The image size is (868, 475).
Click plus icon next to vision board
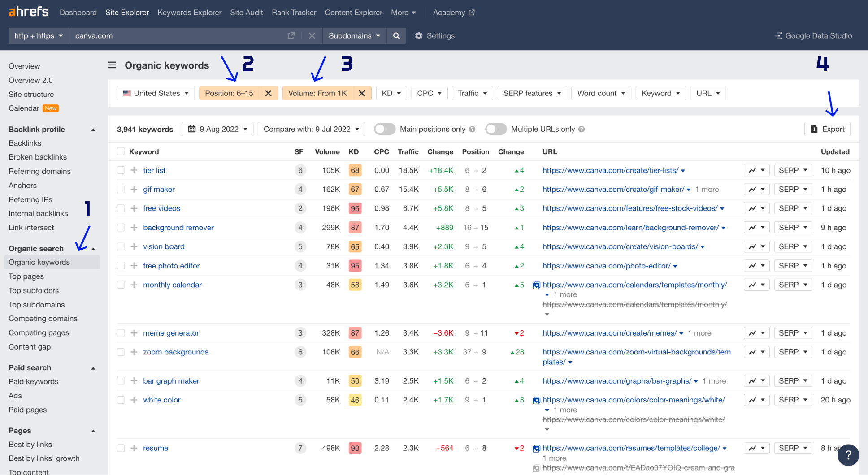pyautogui.click(x=134, y=246)
